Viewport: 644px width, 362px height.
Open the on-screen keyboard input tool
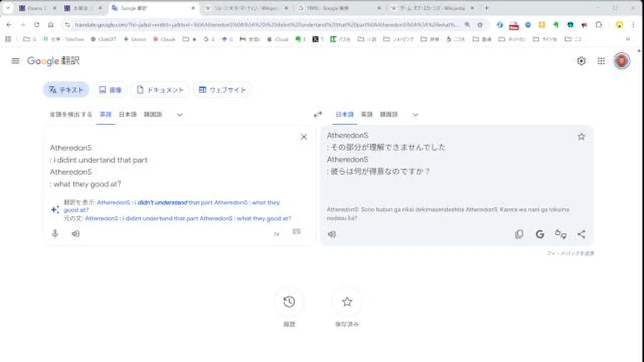[x=297, y=232]
